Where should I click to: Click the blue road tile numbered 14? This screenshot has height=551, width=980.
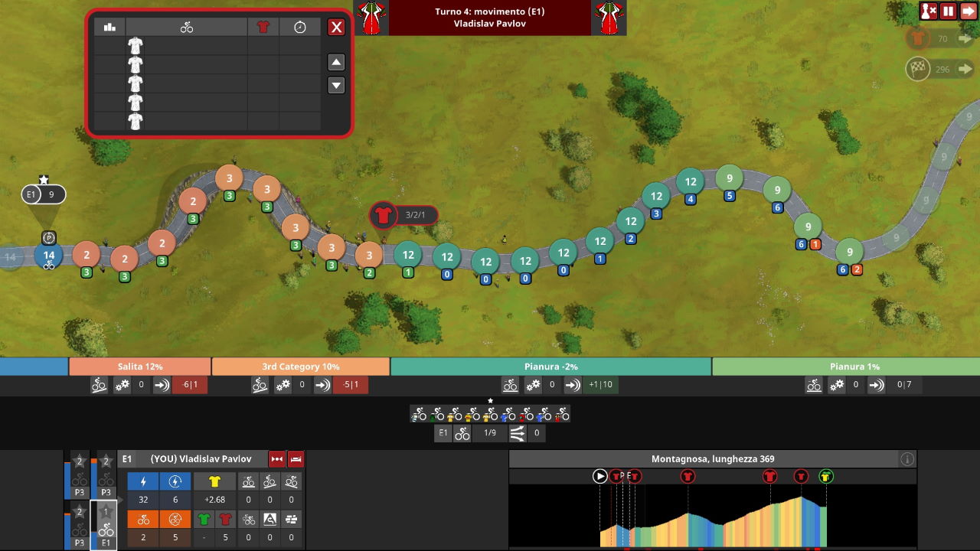pyautogui.click(x=49, y=256)
